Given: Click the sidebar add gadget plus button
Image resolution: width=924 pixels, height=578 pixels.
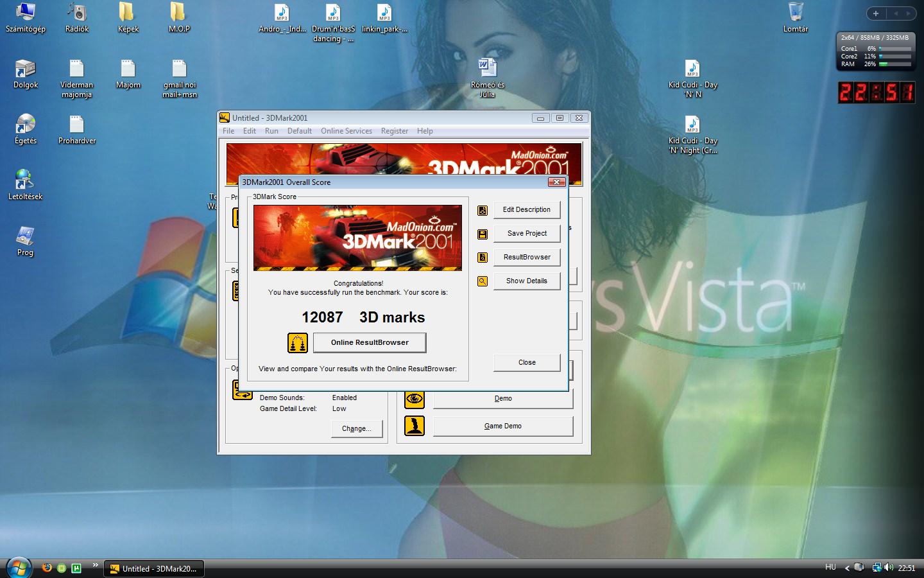Looking at the screenshot, I should tap(876, 13).
